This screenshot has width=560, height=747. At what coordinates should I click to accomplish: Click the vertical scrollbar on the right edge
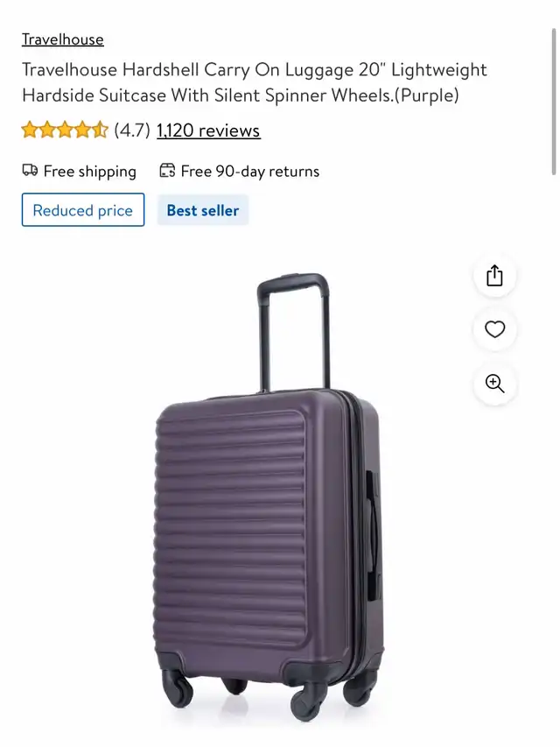point(553,102)
